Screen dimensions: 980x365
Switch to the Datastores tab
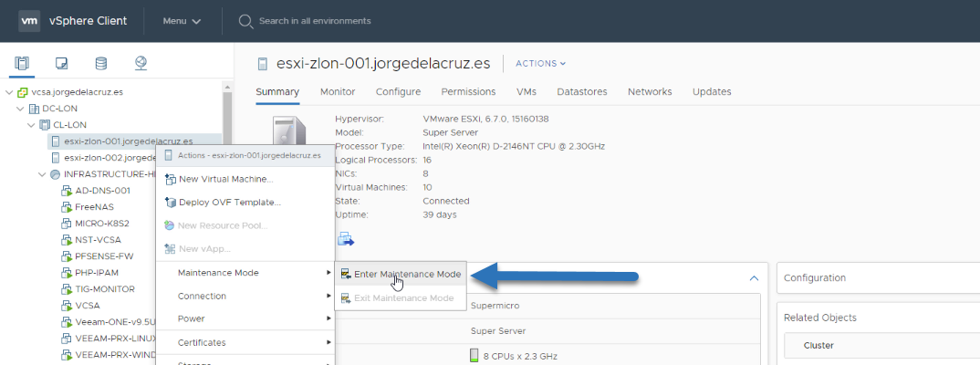582,92
